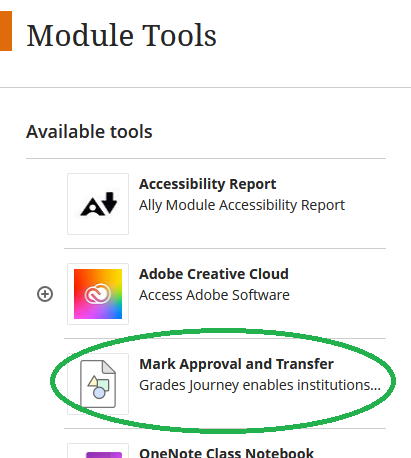411x458 pixels.
Task: Click the Available tools section heading
Action: click(89, 132)
